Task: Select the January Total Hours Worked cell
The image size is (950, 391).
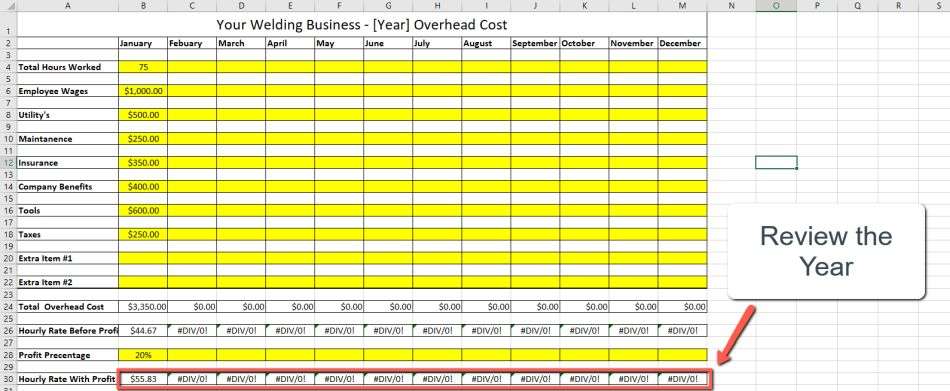Action: point(143,67)
